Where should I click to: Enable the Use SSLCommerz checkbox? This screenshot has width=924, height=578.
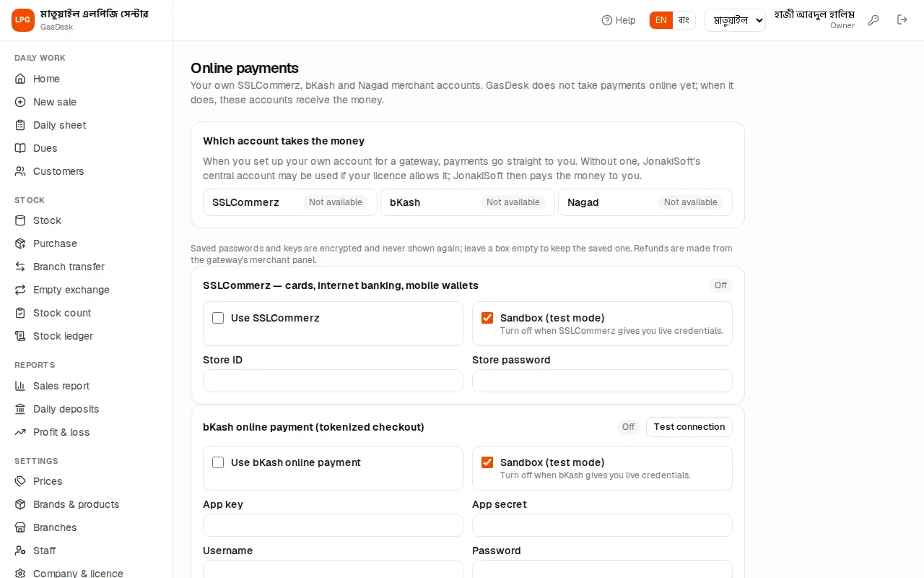coord(218,318)
